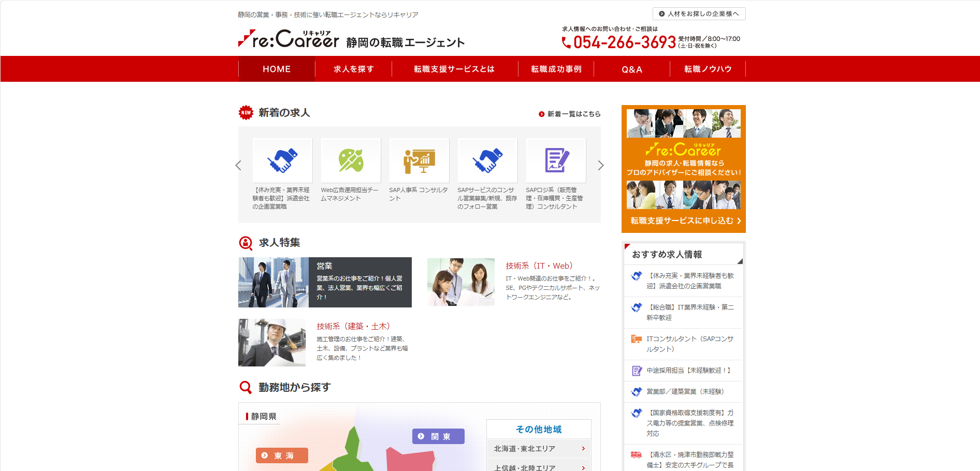
Task: Click the re:Career logo in header
Action: click(x=289, y=39)
